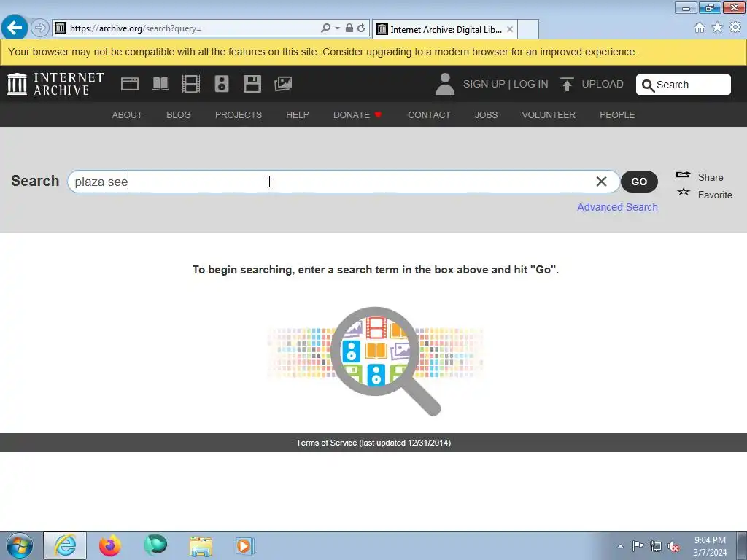
Task: Go back with browser back arrow
Action: pyautogui.click(x=15, y=28)
